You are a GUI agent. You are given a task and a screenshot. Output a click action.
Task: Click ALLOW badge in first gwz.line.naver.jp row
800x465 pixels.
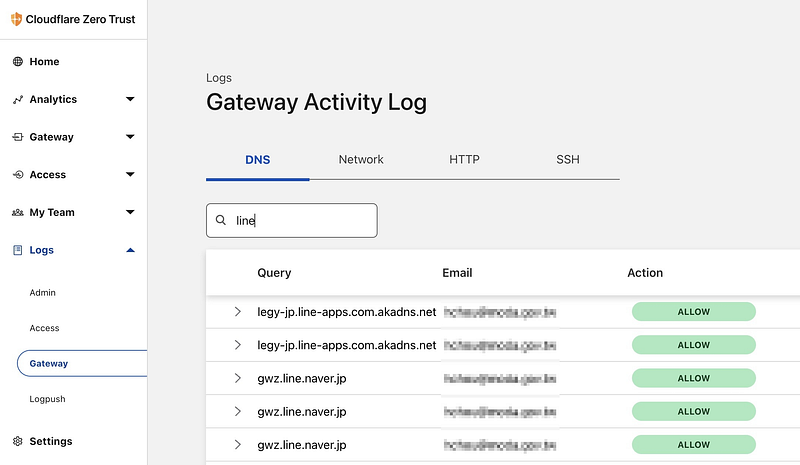click(693, 378)
